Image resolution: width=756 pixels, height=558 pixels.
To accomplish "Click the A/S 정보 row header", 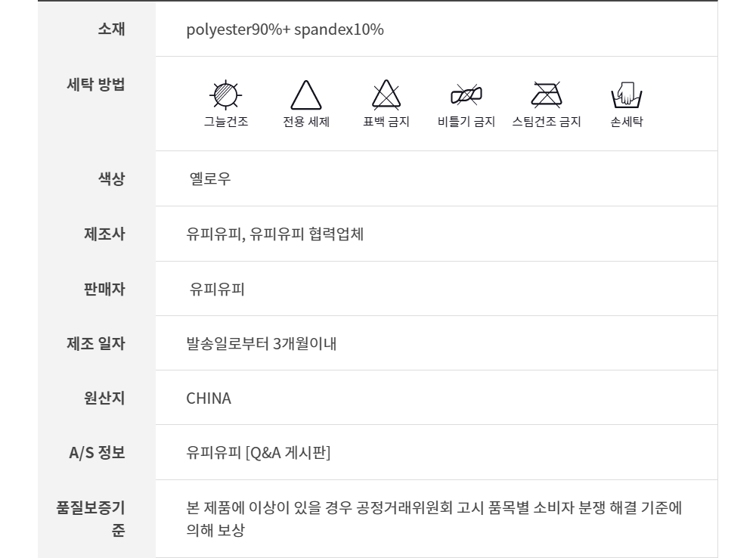I will pyautogui.click(x=97, y=453).
